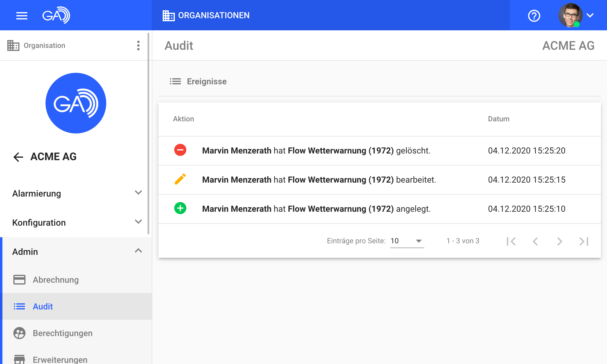Go to the last page of results
The image size is (607, 364).
click(x=584, y=241)
